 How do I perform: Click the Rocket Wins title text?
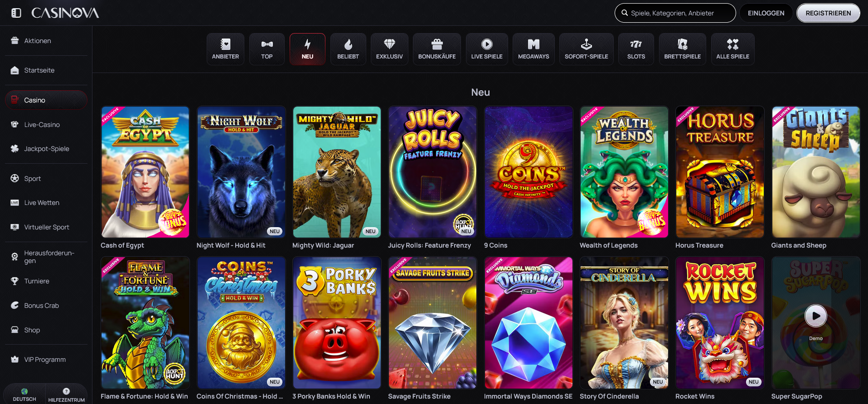695,396
